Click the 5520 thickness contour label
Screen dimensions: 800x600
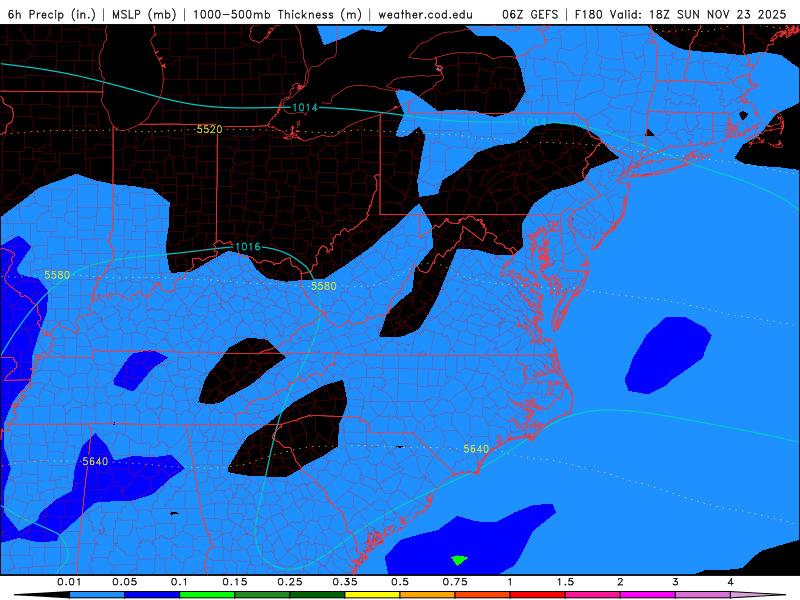(209, 130)
